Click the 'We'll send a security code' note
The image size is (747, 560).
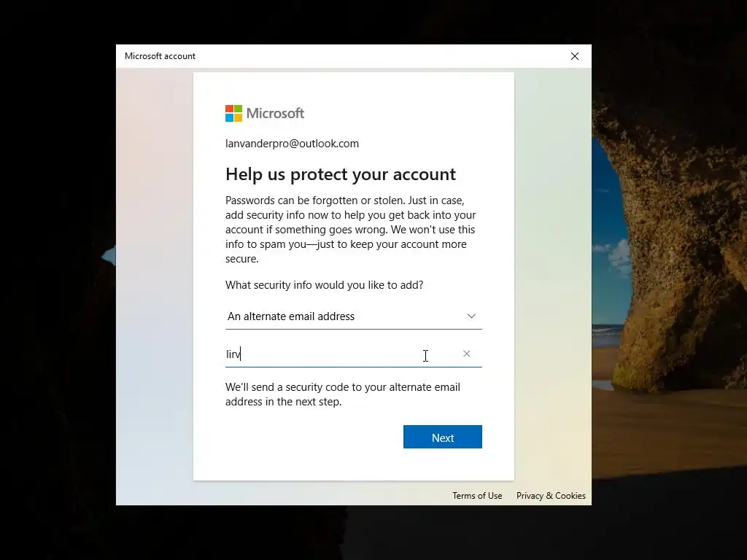pos(343,394)
